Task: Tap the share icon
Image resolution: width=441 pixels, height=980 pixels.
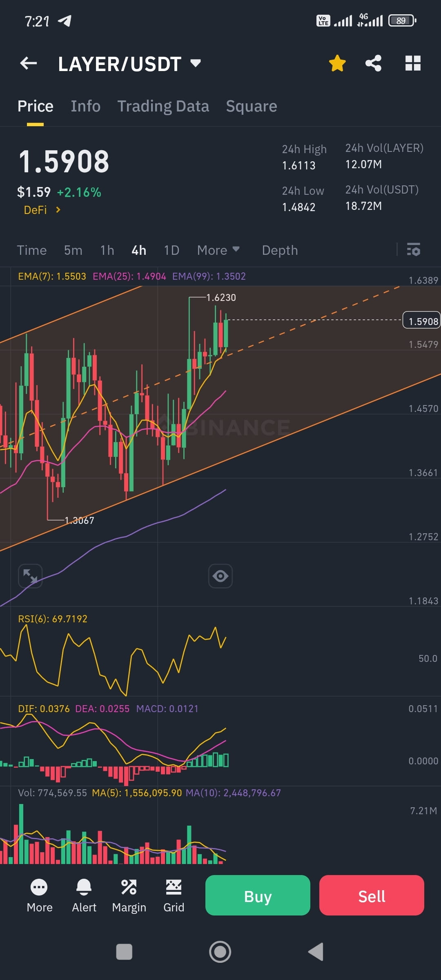Action: (x=373, y=63)
